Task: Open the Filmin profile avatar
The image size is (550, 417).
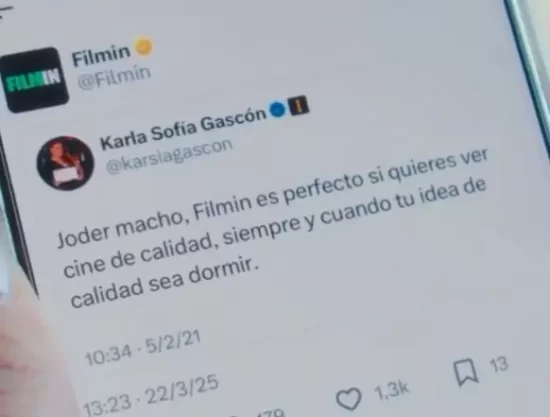Action: (x=34, y=80)
